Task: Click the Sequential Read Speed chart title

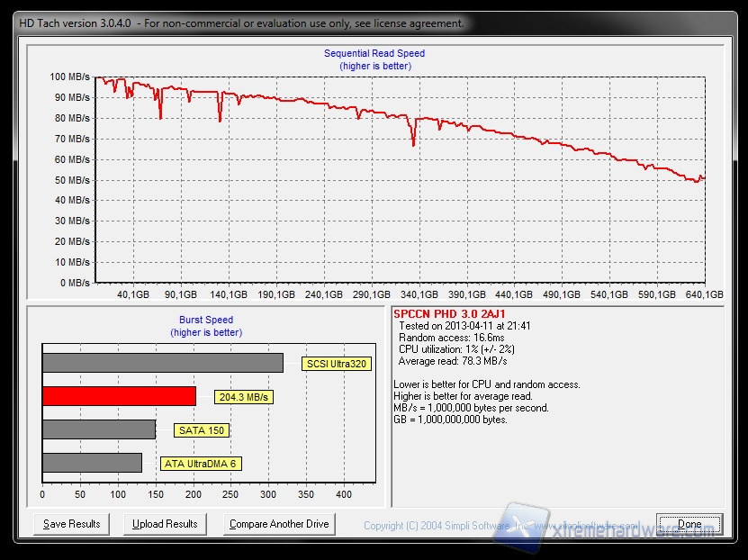Action: point(374,54)
